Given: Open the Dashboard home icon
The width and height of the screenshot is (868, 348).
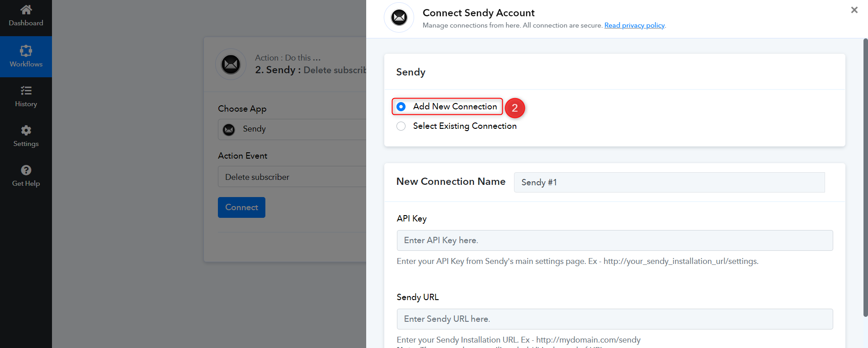Looking at the screenshot, I should coord(26,9).
